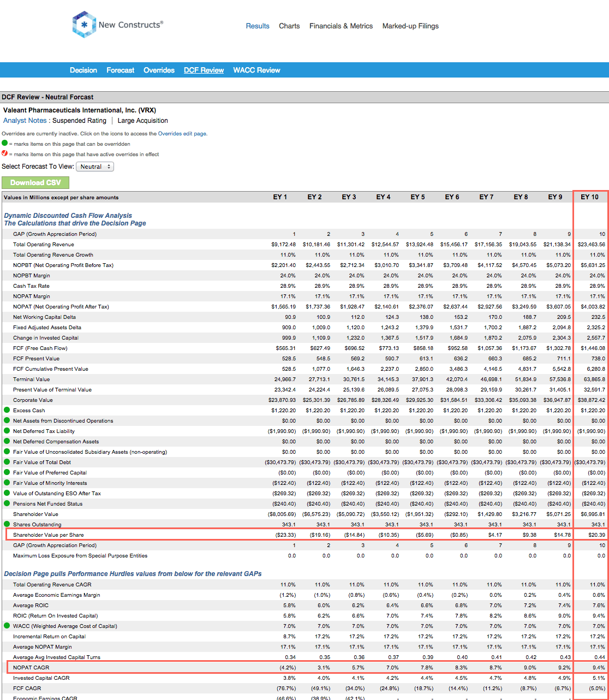Viewport: 609px width, 700px height.
Task: Open the Analyst Notes link
Action: click(25, 121)
